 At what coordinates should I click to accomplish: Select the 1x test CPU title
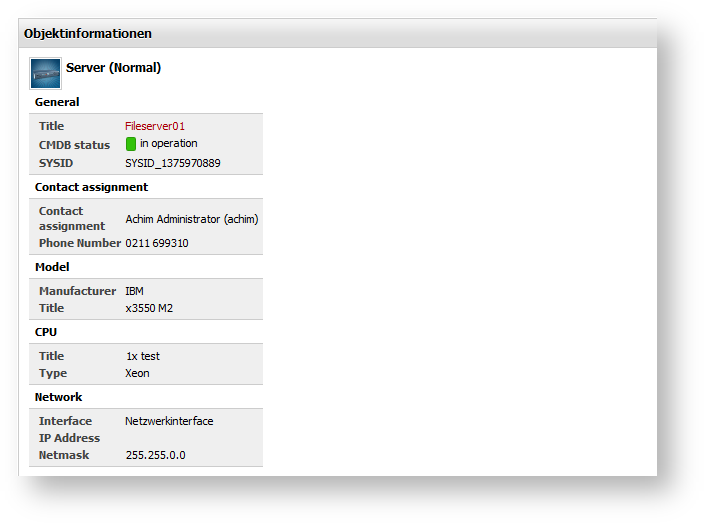(x=142, y=356)
